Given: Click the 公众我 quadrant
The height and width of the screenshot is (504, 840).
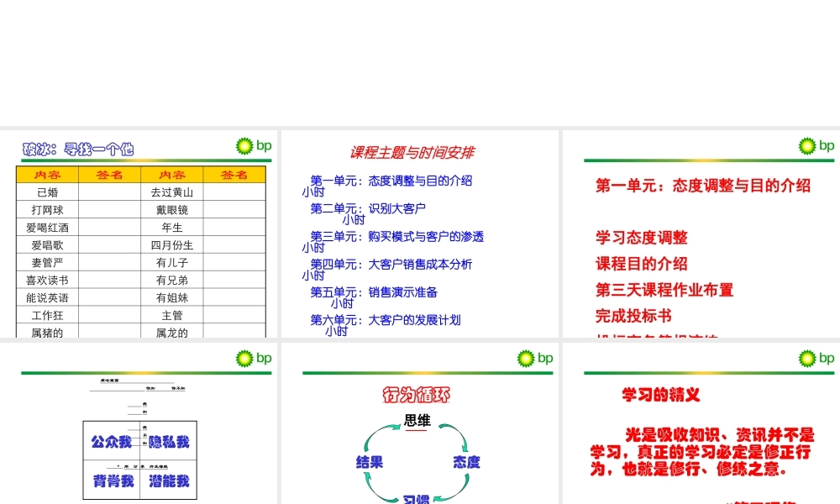Looking at the screenshot, I should tap(111, 442).
